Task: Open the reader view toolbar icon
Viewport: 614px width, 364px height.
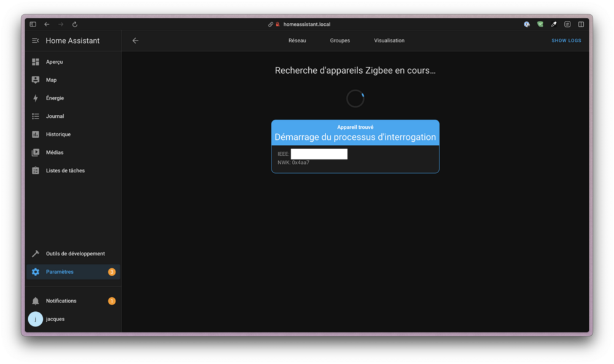Action: click(567, 25)
